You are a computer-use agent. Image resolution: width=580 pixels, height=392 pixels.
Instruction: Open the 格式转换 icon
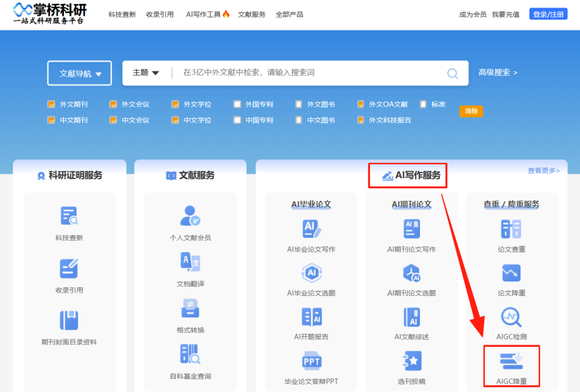(190, 308)
